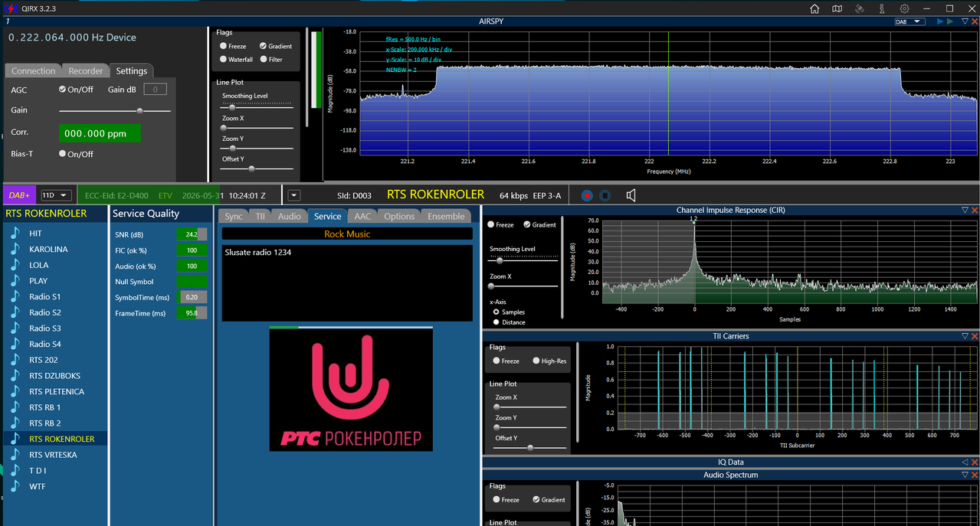Collapse the TII Carriers panel
The height and width of the screenshot is (526, 980).
tap(965, 336)
